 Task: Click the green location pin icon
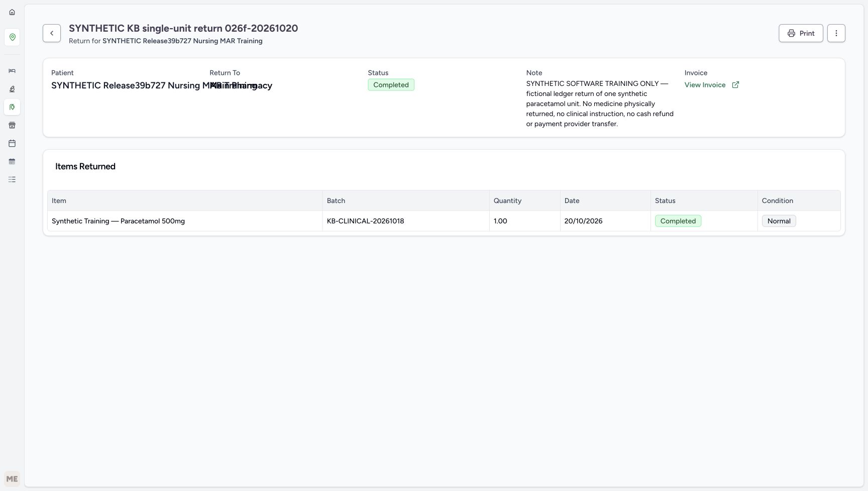pos(12,37)
